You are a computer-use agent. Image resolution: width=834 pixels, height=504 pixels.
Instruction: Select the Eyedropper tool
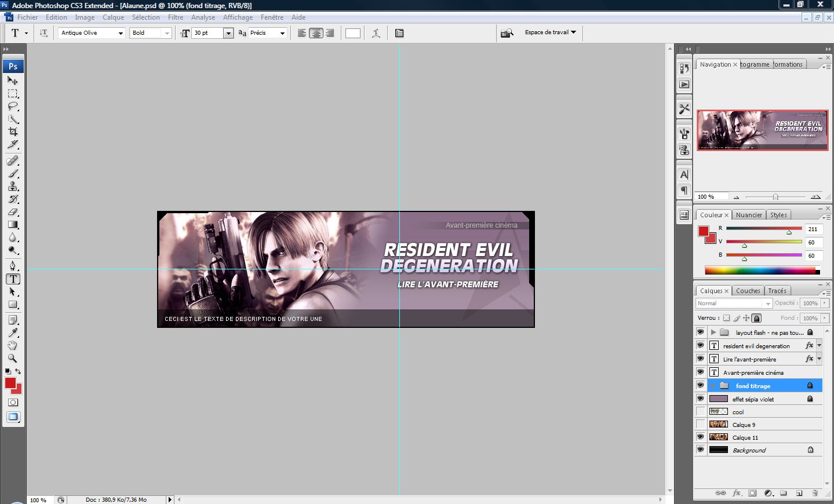coord(13,333)
